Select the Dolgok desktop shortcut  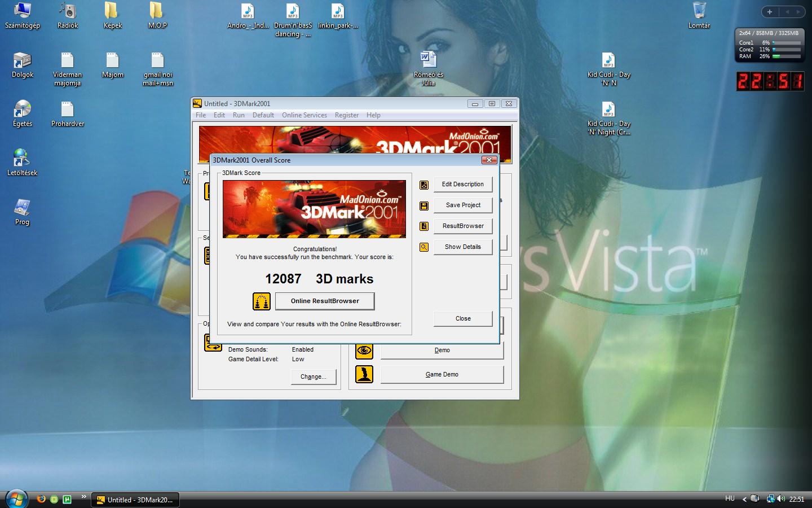23,65
